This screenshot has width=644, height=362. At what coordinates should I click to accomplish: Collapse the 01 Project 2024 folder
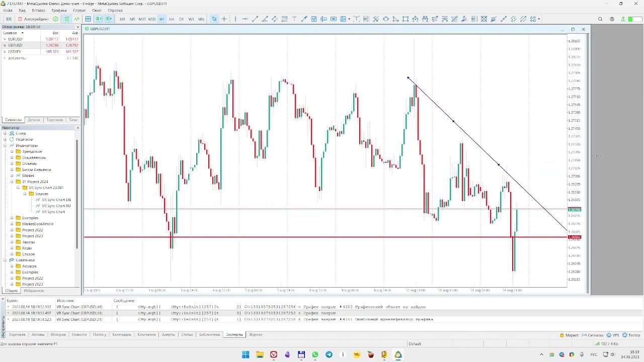12,182
